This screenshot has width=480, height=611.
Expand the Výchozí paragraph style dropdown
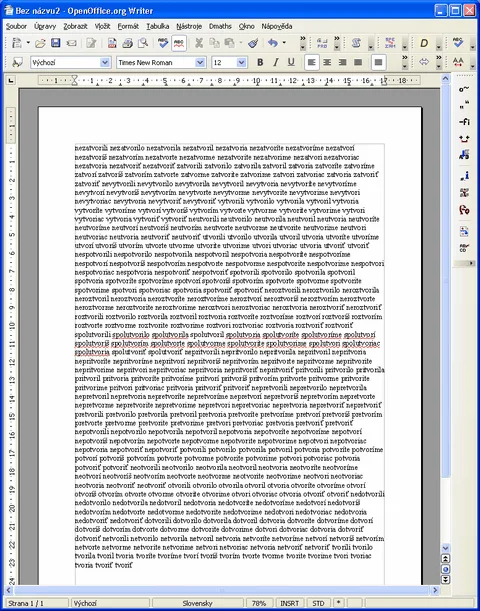[105, 62]
